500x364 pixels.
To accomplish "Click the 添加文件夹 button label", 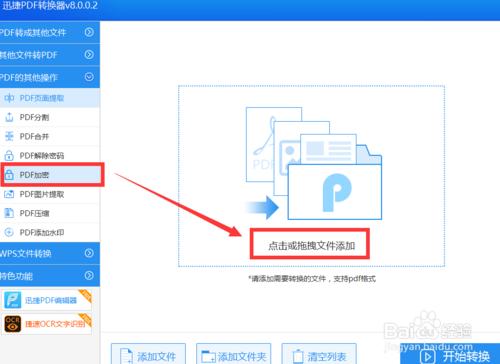I will click(242, 357).
